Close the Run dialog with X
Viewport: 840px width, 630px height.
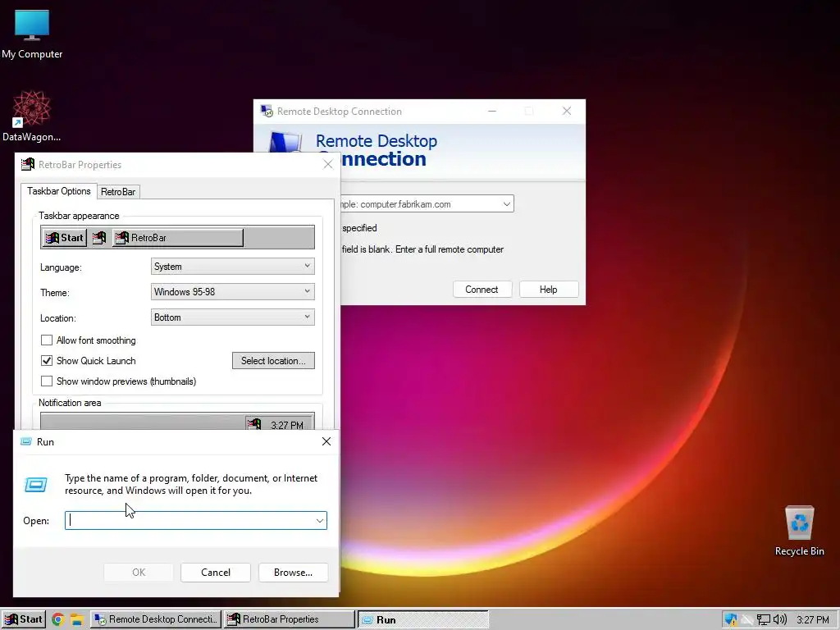(326, 441)
